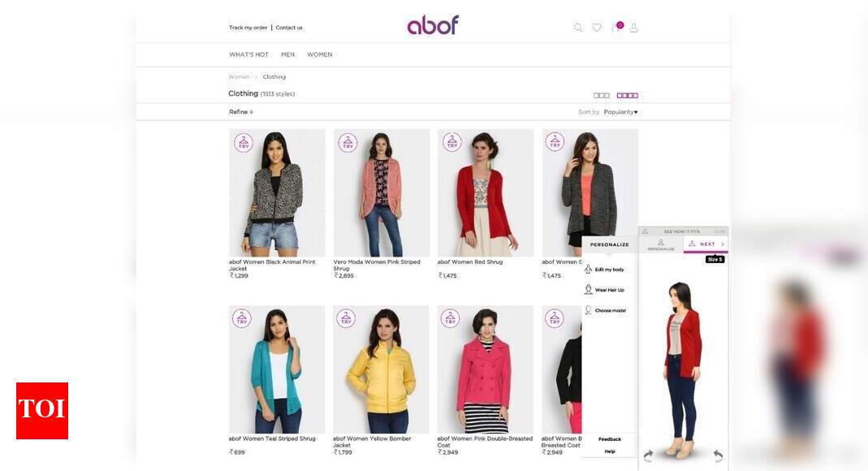This screenshot has width=868, height=471.
Task: Switch to three-column grid view
Action: coord(601,96)
